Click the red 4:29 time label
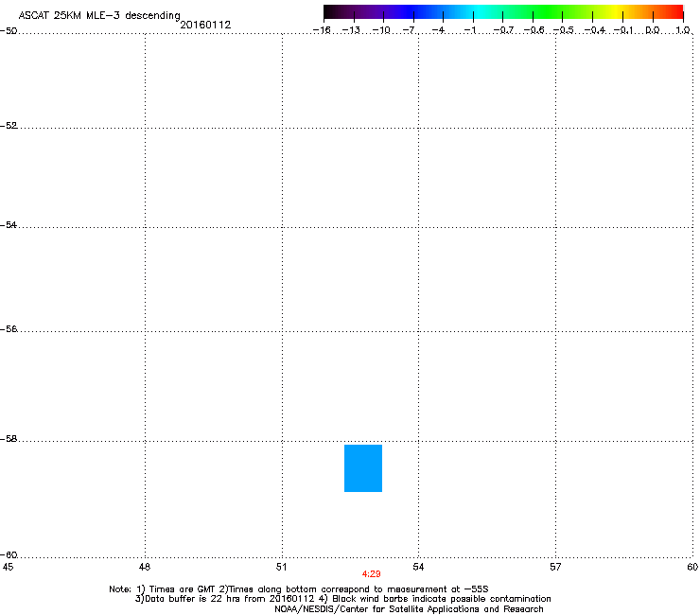Viewport: 700px width, 615px height. click(371, 574)
